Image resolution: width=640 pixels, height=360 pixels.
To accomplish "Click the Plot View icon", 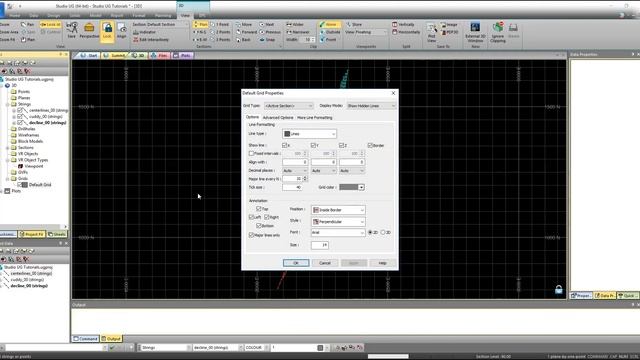I will click(x=431, y=33).
